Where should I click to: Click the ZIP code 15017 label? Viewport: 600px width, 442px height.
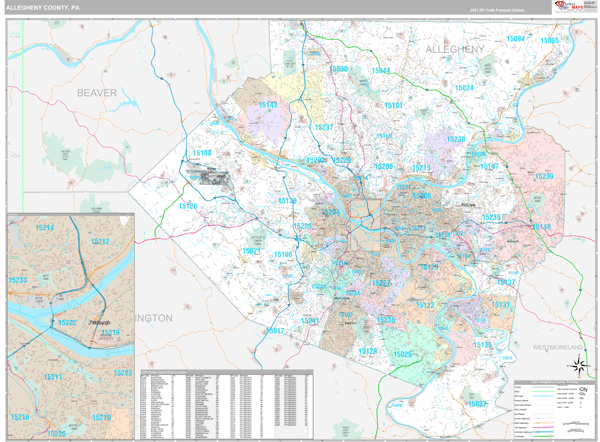[275, 331]
